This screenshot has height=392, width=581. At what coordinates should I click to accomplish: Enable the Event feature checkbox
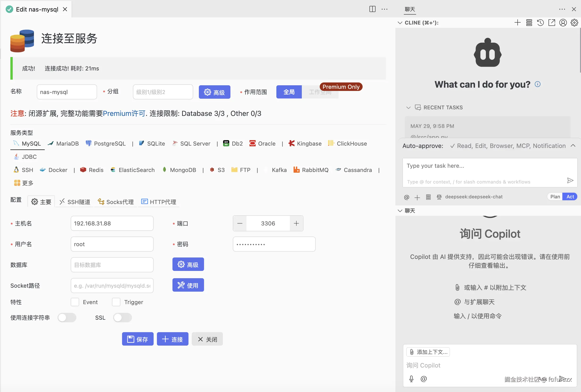(75, 302)
